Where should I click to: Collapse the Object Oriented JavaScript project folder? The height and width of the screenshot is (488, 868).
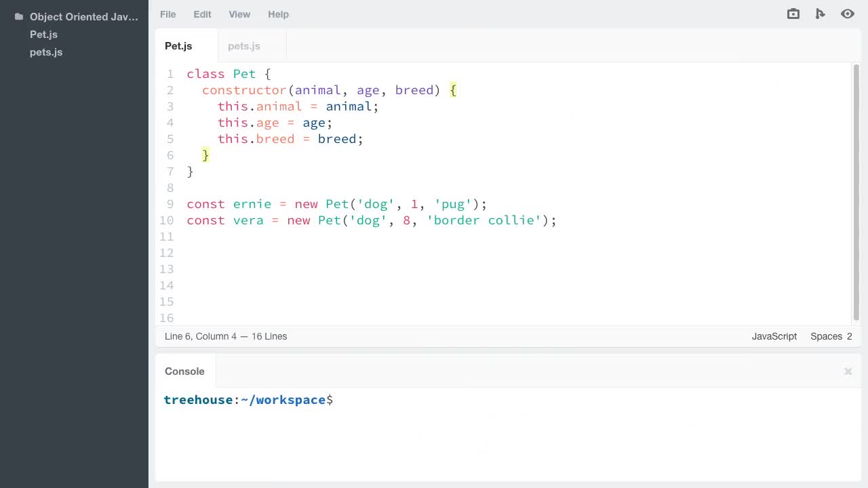pyautogui.click(x=83, y=17)
